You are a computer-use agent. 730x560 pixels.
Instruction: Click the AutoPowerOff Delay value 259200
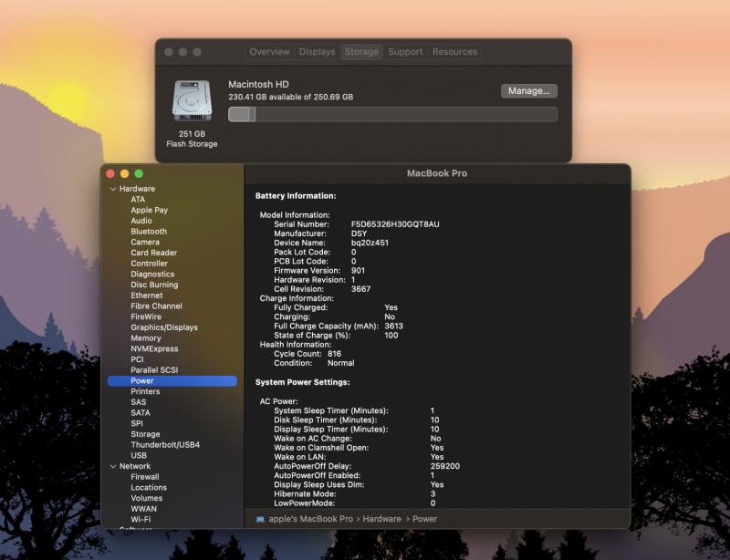pyautogui.click(x=445, y=466)
